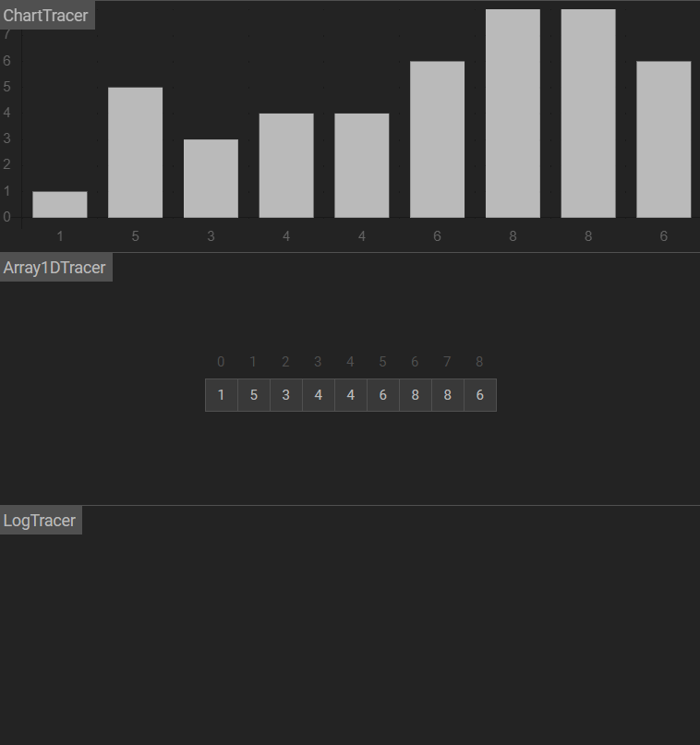Screen dimensions: 700x745
Task: Select the array cell at index 4
Action: point(350,395)
